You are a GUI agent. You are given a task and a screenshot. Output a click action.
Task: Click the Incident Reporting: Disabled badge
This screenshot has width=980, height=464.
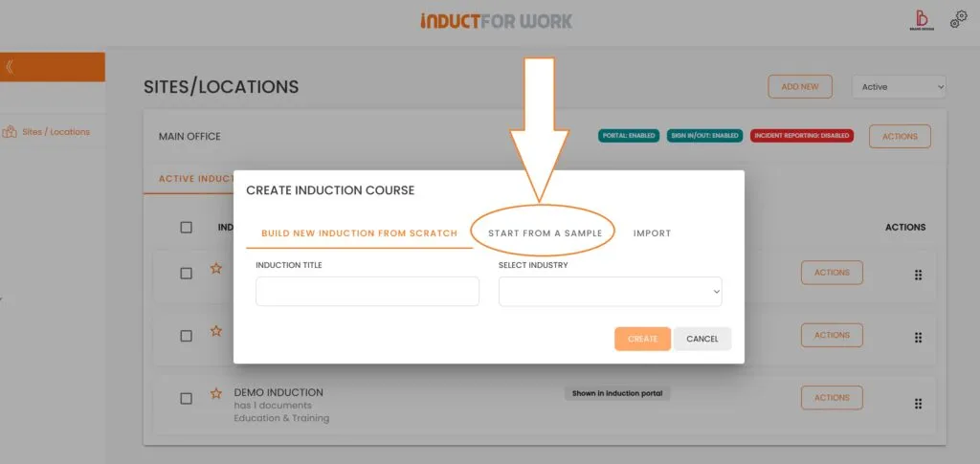pos(802,136)
